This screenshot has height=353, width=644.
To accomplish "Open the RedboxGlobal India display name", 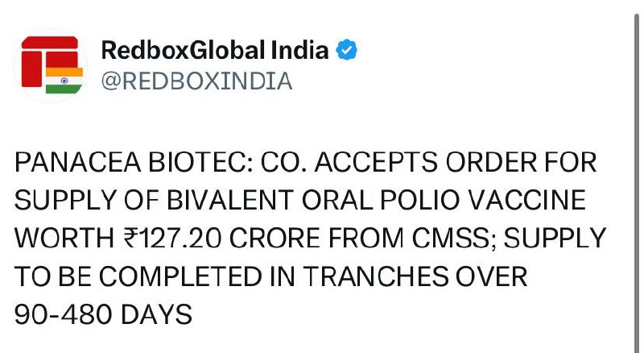I will (x=215, y=51).
